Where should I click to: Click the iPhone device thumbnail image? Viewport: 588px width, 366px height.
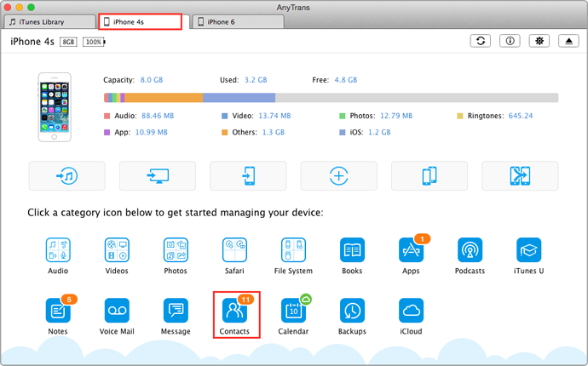(55, 107)
